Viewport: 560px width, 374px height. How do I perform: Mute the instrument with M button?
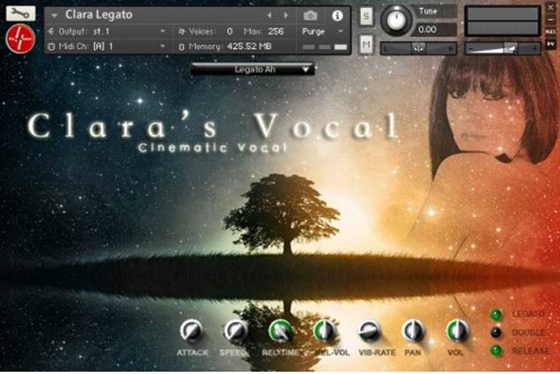tap(366, 45)
